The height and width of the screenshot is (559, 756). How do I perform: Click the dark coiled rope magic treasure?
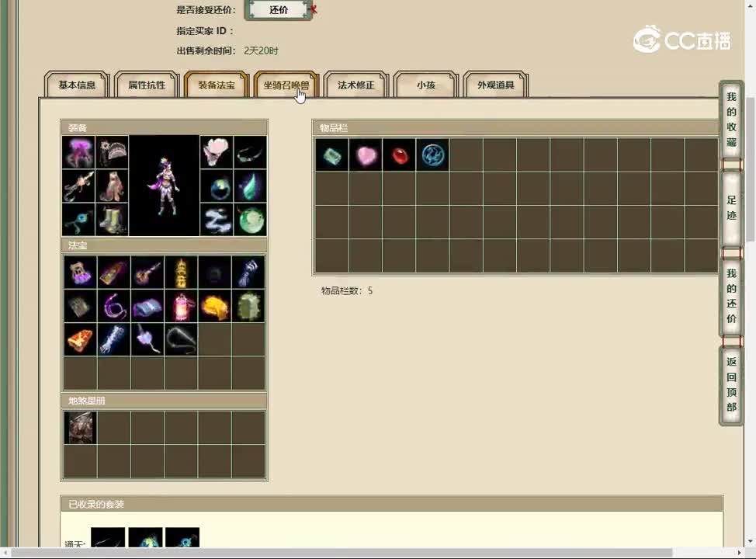click(181, 339)
